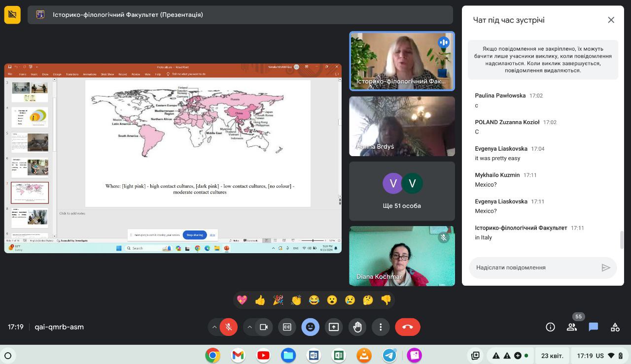Open the '23 квіт.' calendar date
This screenshot has width=631, height=364.
pyautogui.click(x=552, y=356)
